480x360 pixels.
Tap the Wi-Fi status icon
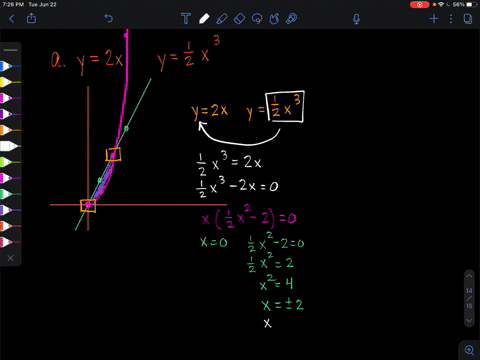click(441, 5)
